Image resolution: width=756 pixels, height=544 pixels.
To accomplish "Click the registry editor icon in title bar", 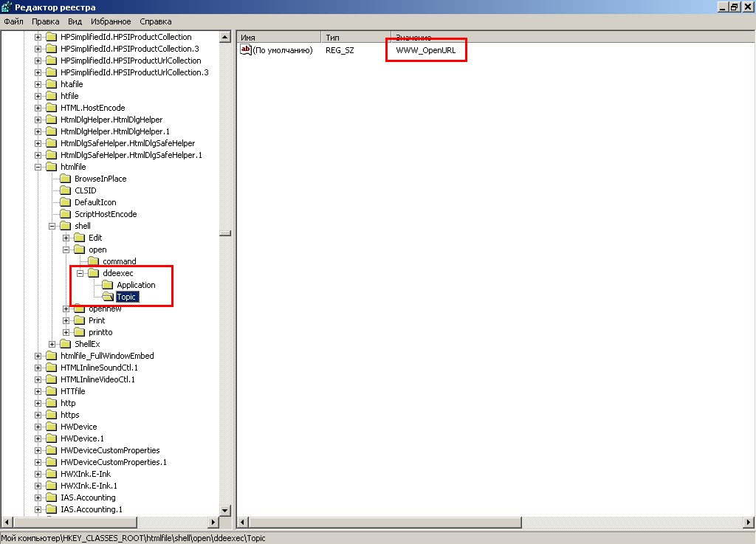I will coord(6,7).
